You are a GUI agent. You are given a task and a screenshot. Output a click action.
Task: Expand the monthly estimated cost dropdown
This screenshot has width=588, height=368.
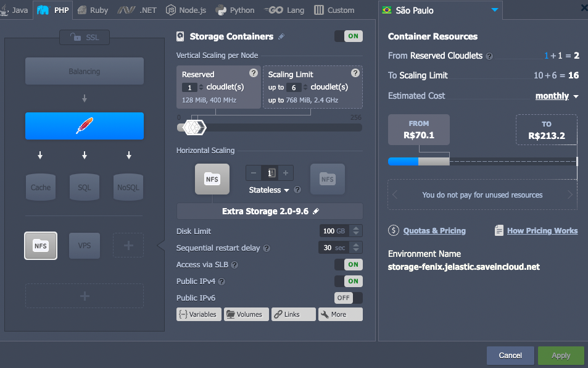[x=557, y=96]
